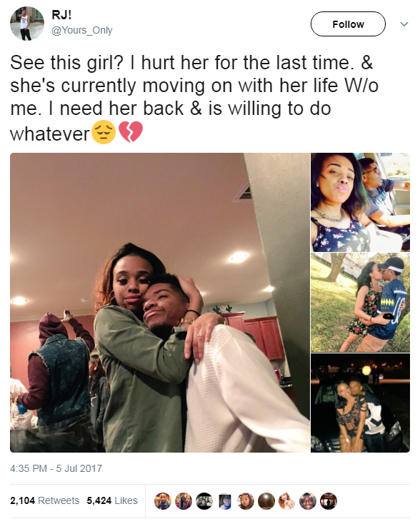
Task: Open the car selfie photo thumbnail
Action: (360, 202)
